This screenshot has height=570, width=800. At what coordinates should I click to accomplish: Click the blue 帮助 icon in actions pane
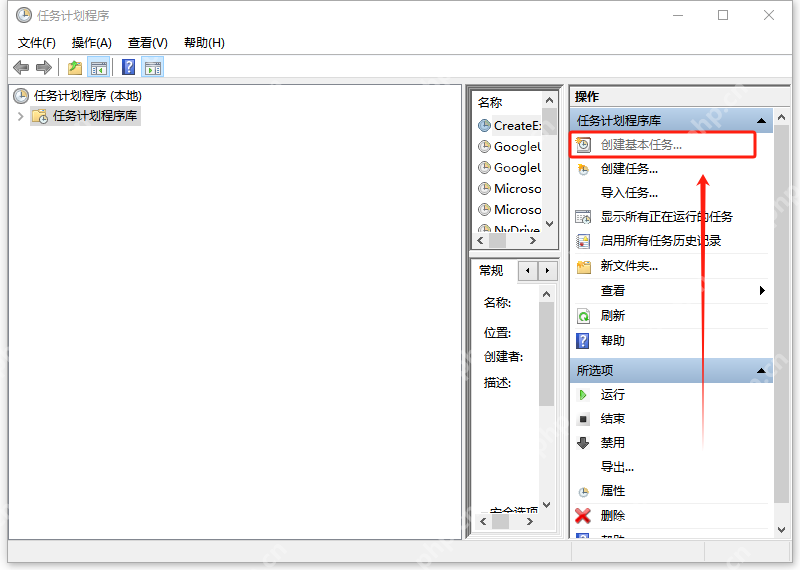coord(583,340)
